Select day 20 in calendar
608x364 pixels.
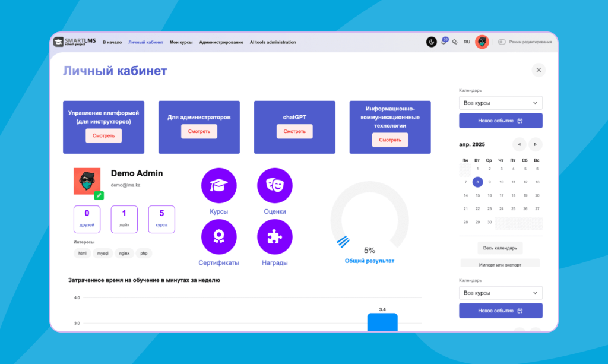click(x=537, y=195)
